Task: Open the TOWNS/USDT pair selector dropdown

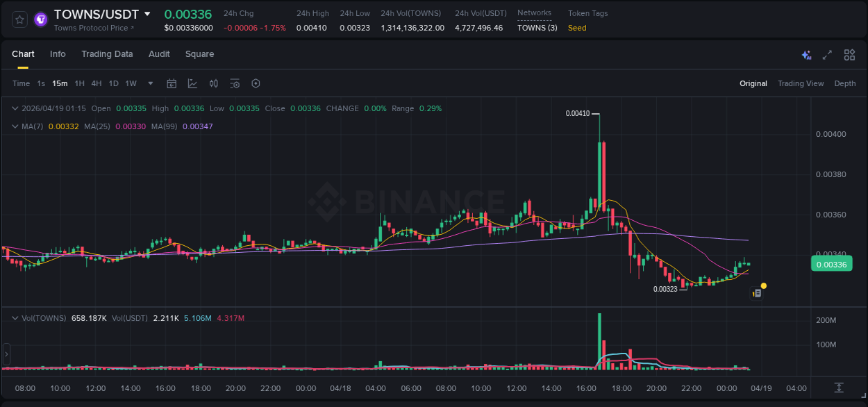Action: tap(147, 13)
